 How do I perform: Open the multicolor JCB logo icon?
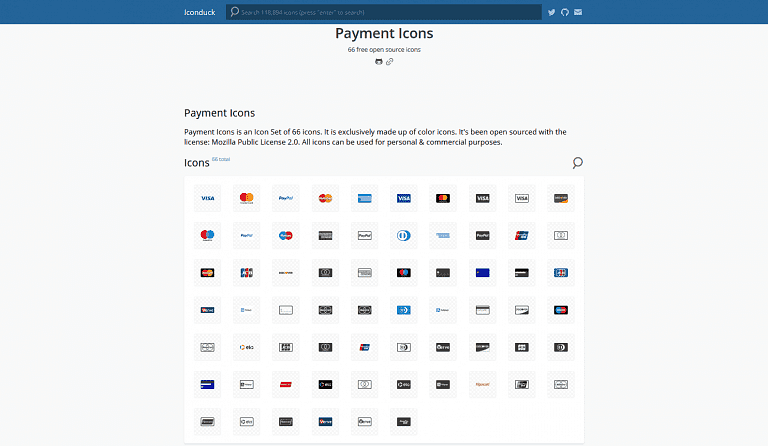click(x=246, y=273)
